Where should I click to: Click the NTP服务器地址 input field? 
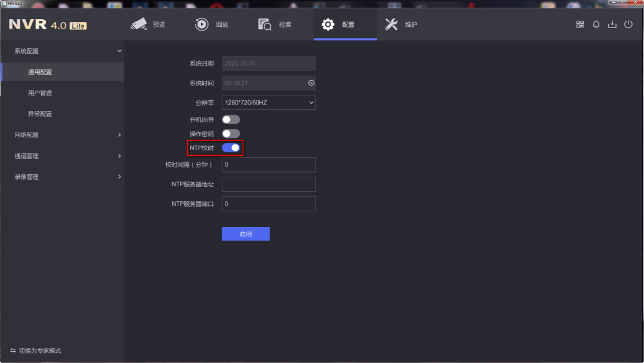268,184
